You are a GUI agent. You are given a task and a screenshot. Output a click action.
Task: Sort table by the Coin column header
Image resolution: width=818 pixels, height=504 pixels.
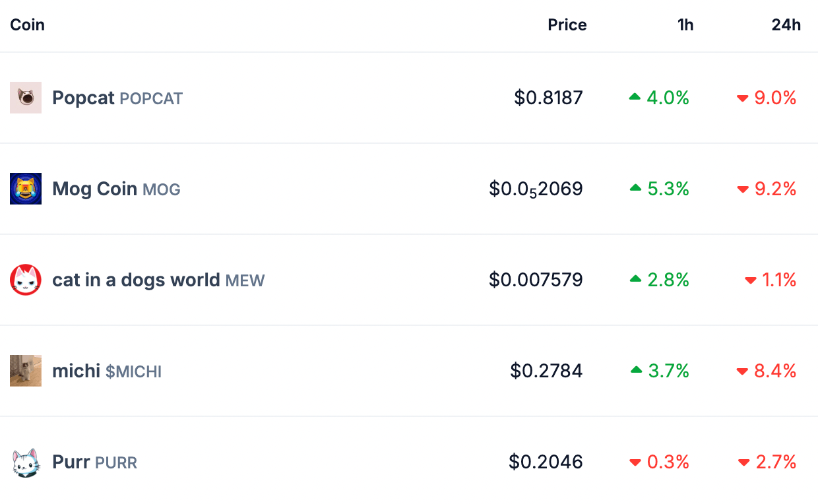(x=28, y=25)
